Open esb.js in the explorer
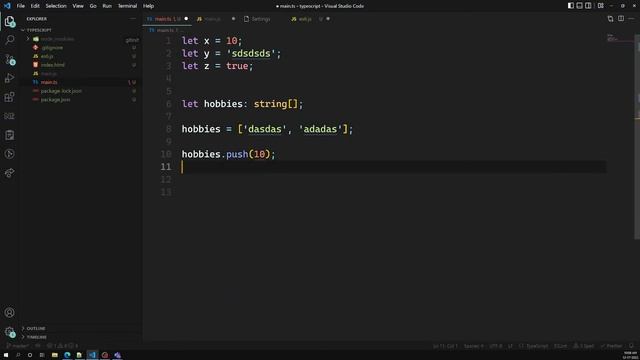The height and width of the screenshot is (360, 640). (x=47, y=56)
